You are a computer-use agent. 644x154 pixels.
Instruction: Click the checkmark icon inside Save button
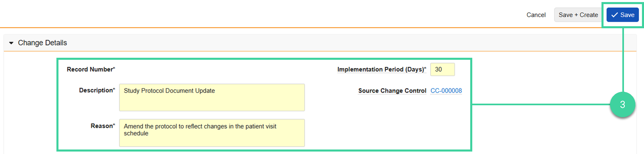click(615, 15)
